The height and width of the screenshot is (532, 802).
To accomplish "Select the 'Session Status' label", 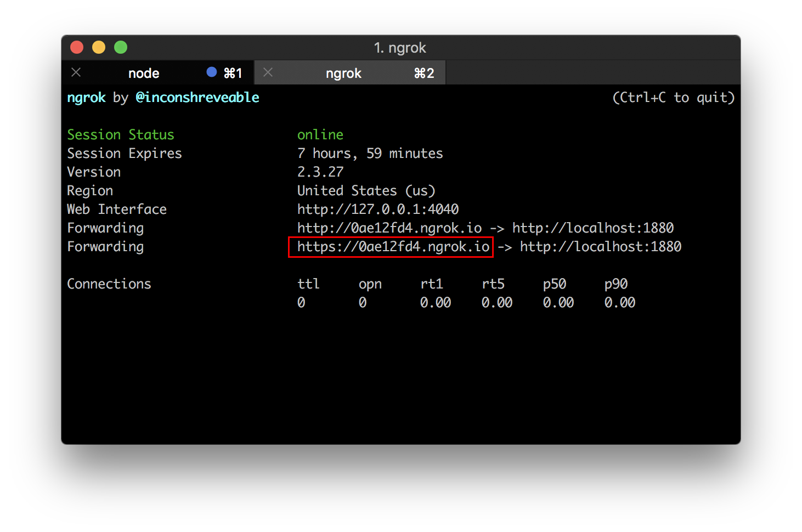I will click(x=121, y=135).
